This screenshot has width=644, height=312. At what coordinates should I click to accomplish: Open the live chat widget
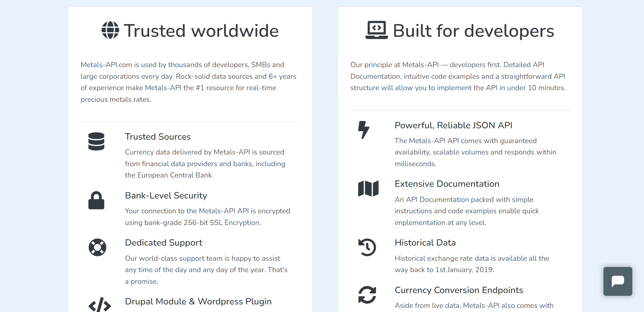pyautogui.click(x=618, y=281)
